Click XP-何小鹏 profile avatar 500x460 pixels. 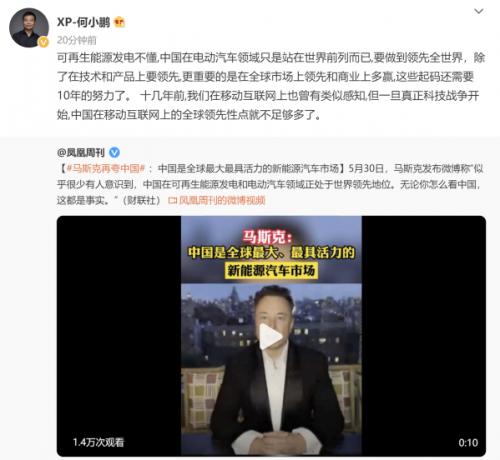[29, 28]
